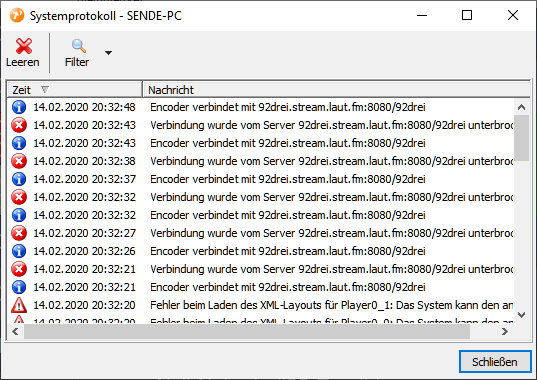Screen dimensions: 537x380
Task: Click the red X Leeren icon
Action: [x=23, y=46]
